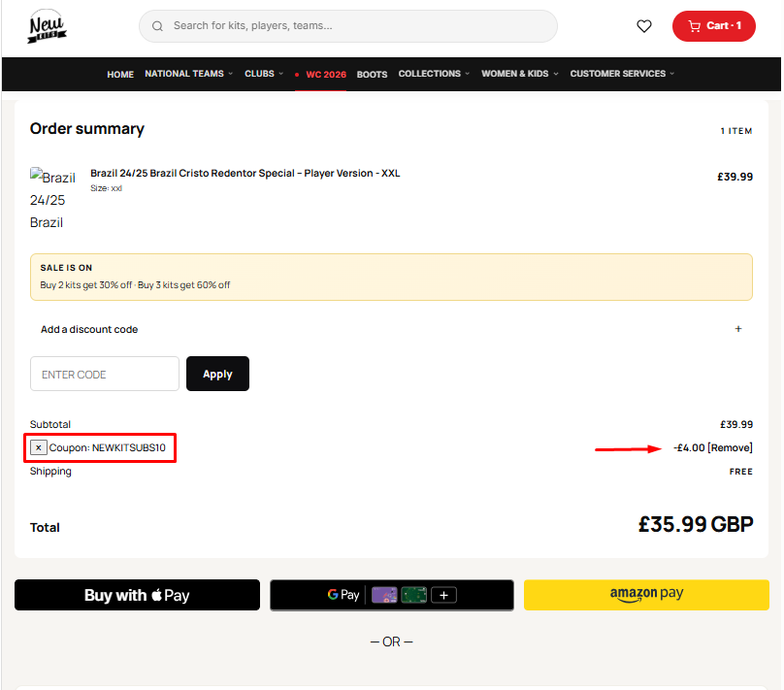The image size is (784, 690).
Task: Apply the discount code
Action: click(x=217, y=374)
